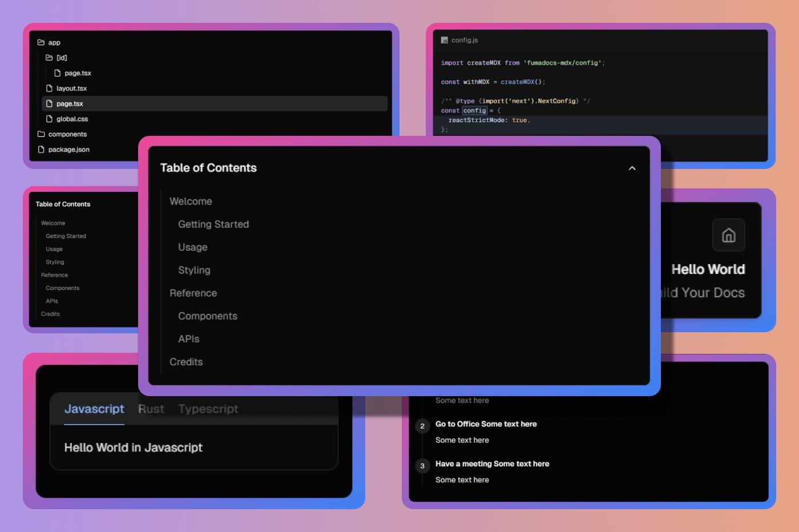Click the folder icon next to "app"

point(41,42)
